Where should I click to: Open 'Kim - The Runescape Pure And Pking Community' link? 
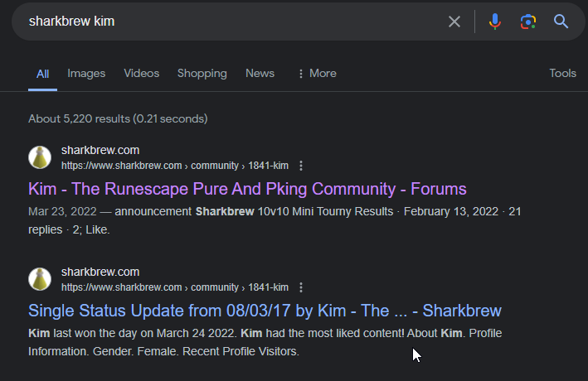[x=247, y=189]
